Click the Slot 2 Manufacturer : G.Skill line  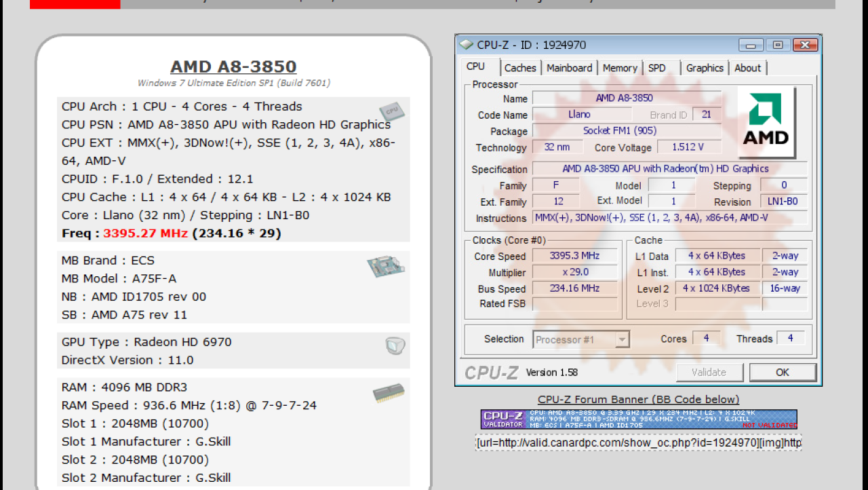(146, 478)
